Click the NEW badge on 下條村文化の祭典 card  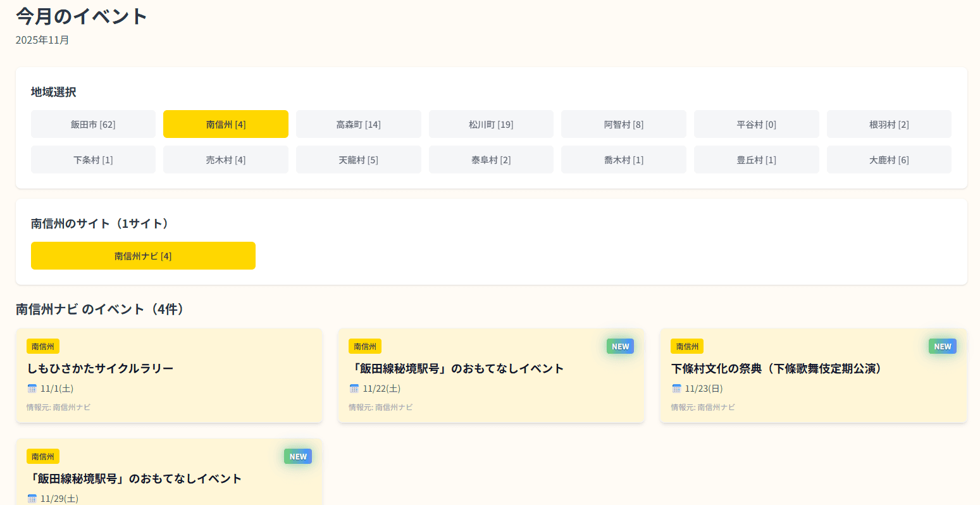click(942, 346)
